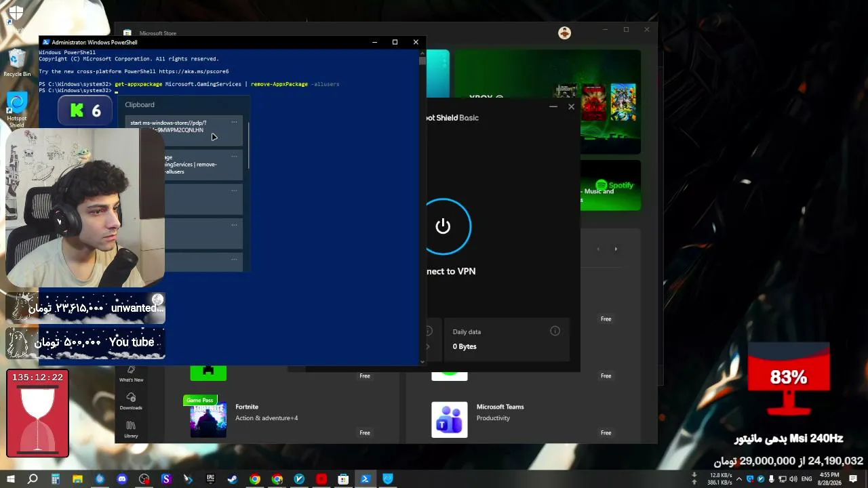The height and width of the screenshot is (488, 868).
Task: Click the Free button for Microsoft Teams
Action: tap(606, 432)
